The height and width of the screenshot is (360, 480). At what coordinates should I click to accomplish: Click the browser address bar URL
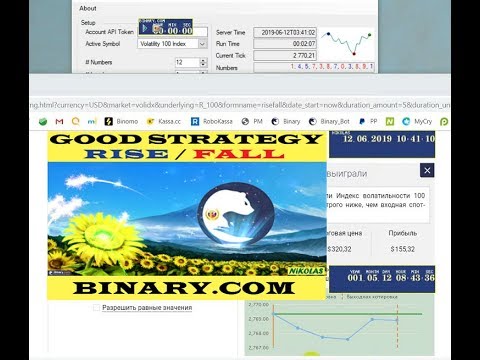(x=239, y=105)
